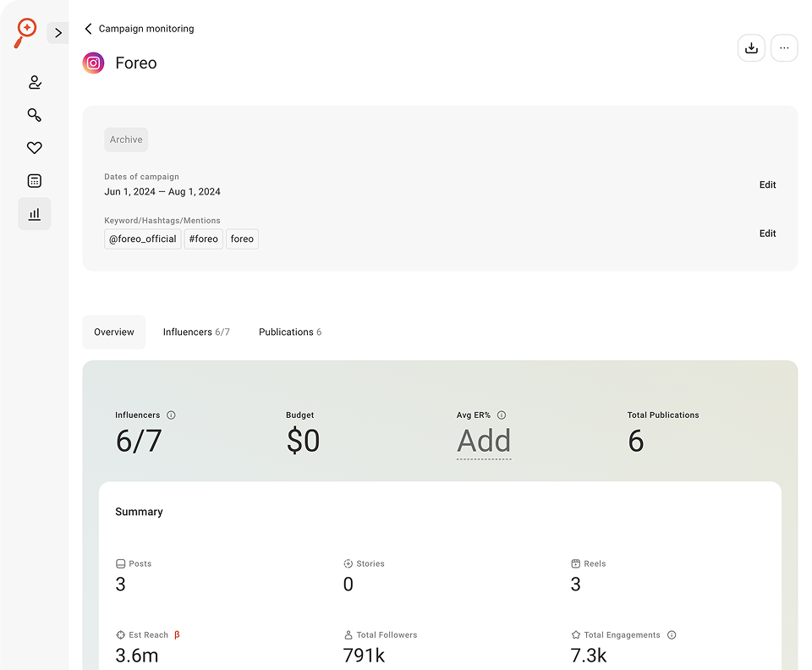Click the Total Engagements star icon
The image size is (812, 670).
pyautogui.click(x=575, y=634)
